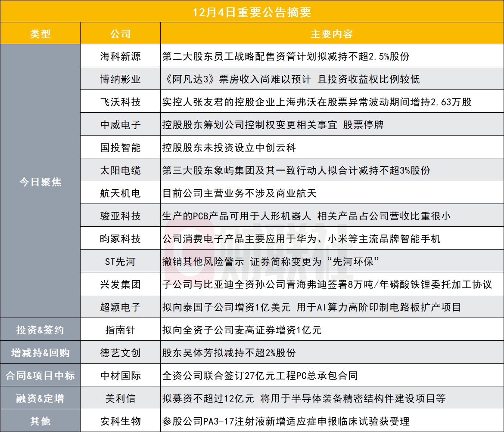The image size is (504, 432).
Task: Select company name 海科新源
Action: 120,56
